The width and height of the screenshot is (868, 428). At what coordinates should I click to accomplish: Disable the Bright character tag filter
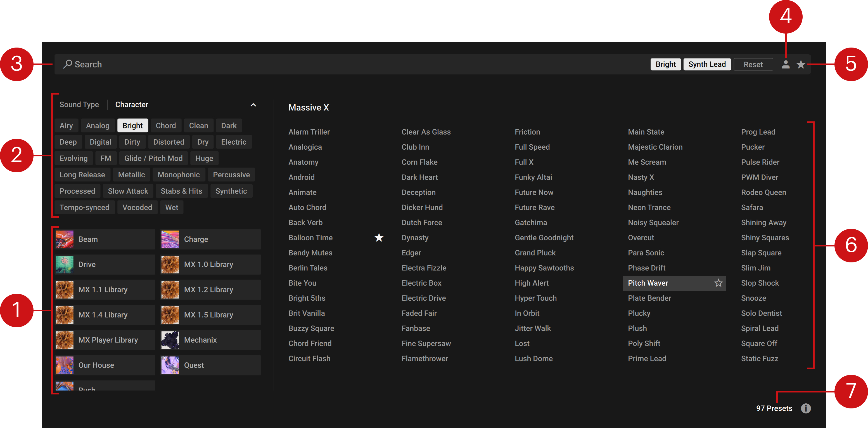(132, 126)
